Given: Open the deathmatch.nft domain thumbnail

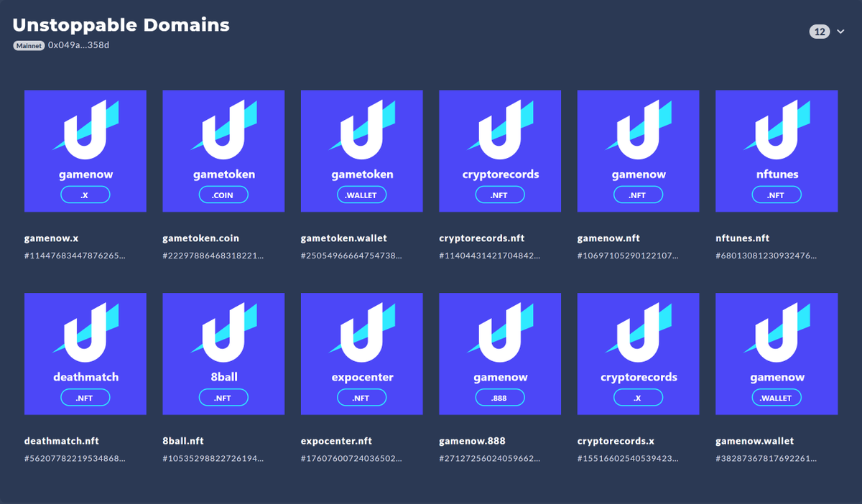Looking at the screenshot, I should [x=85, y=354].
